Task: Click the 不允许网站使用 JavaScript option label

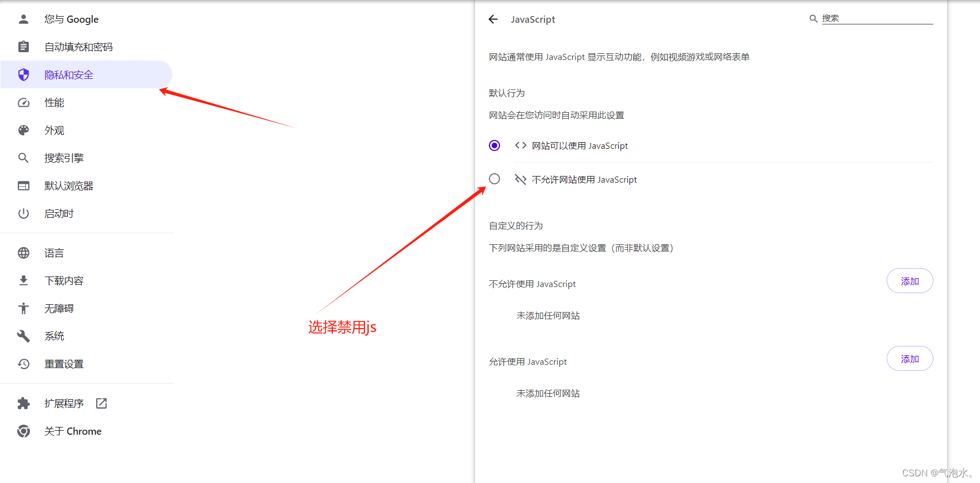Action: coord(584,179)
